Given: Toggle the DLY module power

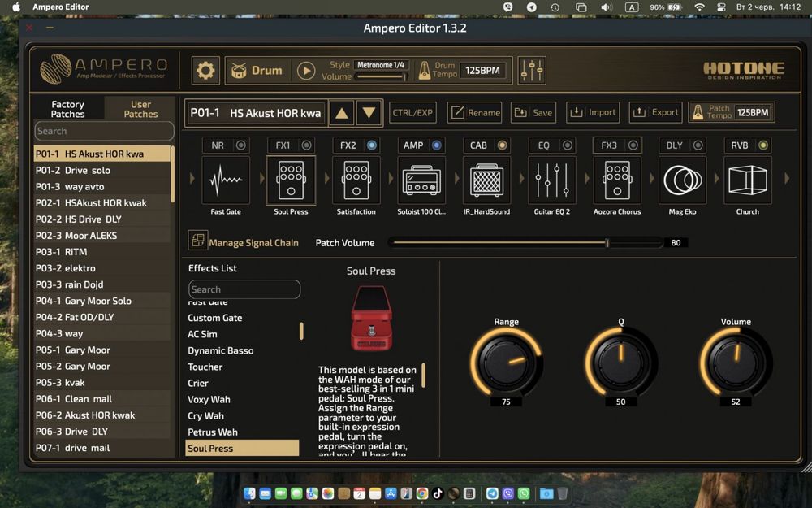Looking at the screenshot, I should [698, 145].
